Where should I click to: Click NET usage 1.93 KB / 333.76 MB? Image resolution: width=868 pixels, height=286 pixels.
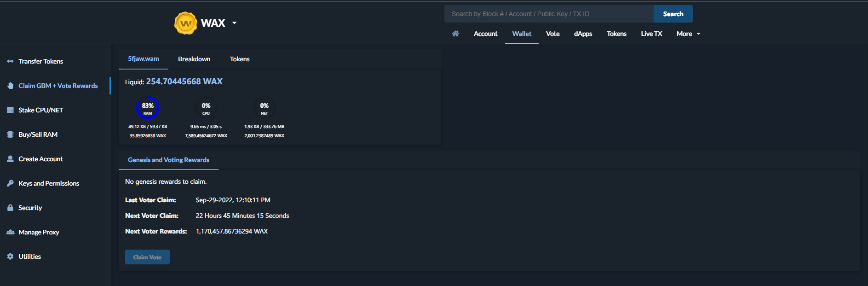point(264,127)
